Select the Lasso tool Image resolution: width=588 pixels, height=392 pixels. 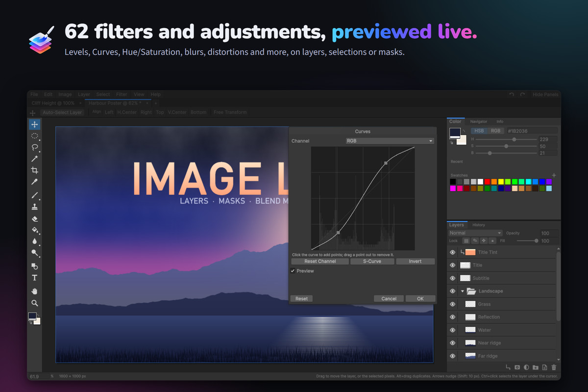pos(35,147)
